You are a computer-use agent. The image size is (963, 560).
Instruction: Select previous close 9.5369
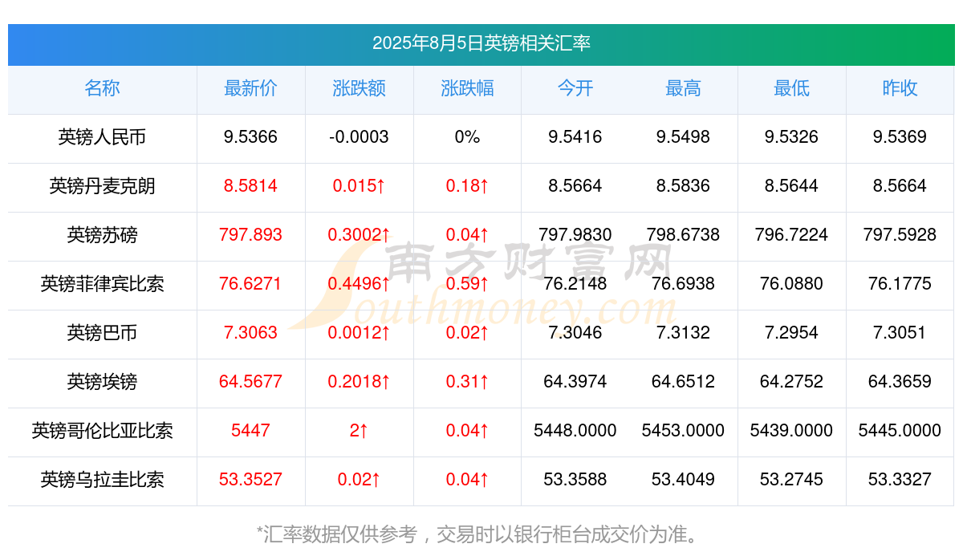coord(900,137)
